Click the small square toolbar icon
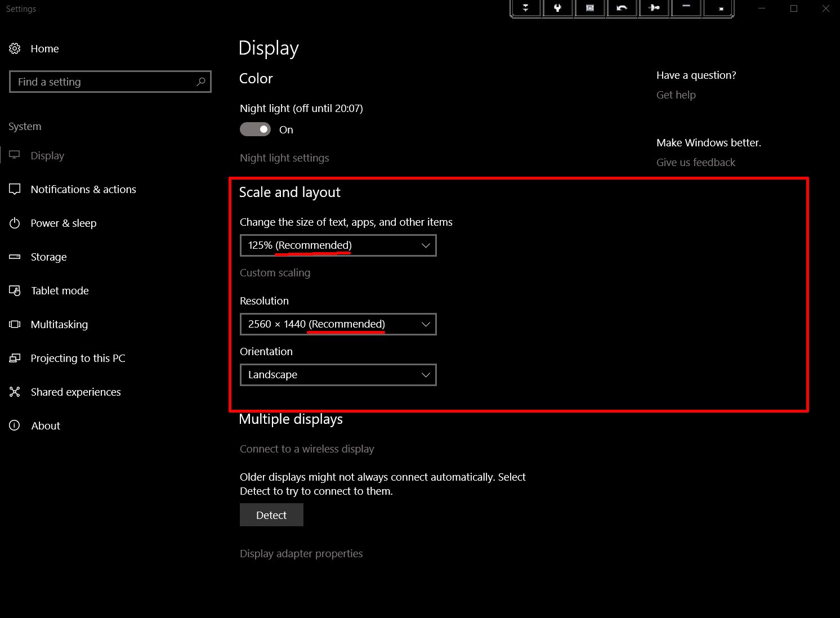 720,8
